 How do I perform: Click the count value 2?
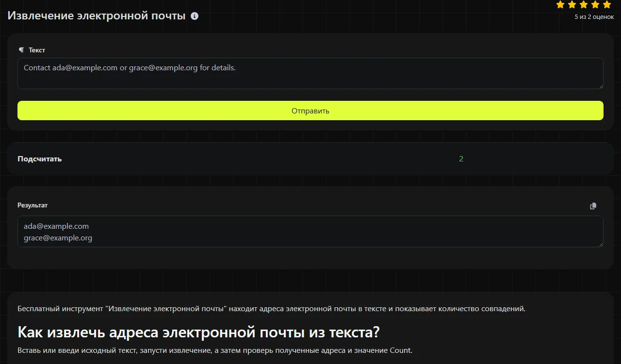pyautogui.click(x=461, y=159)
